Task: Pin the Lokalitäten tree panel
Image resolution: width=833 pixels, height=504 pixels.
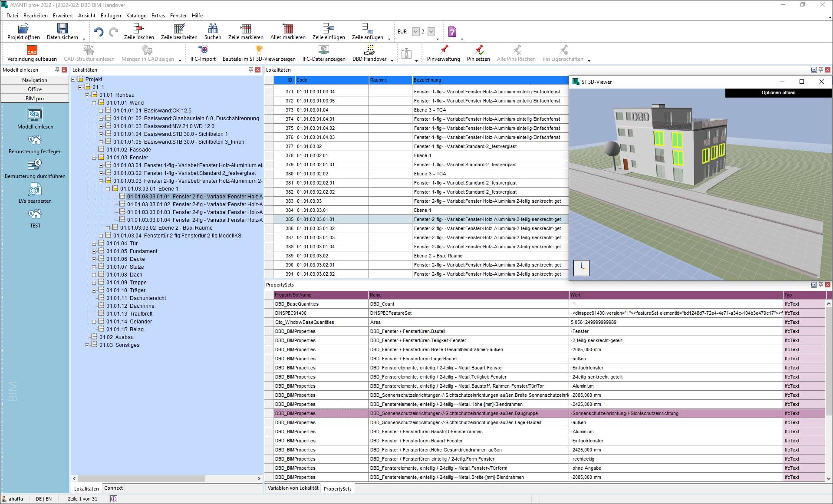Action: [250, 70]
